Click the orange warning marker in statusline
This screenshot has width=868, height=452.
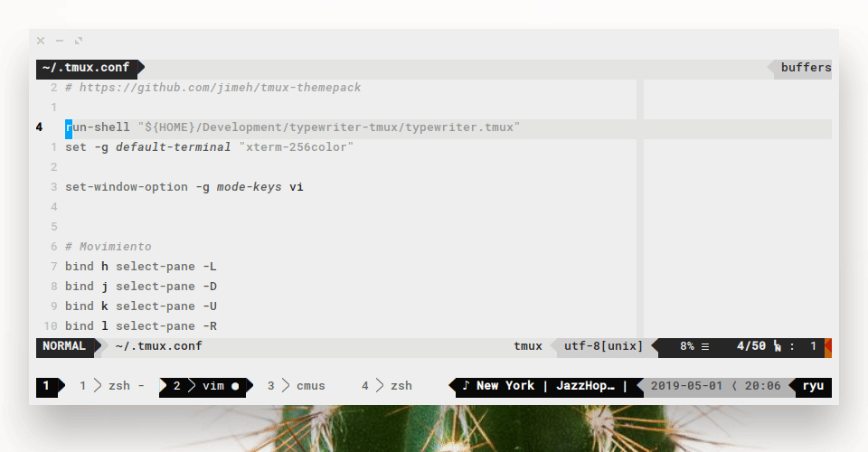click(828, 348)
